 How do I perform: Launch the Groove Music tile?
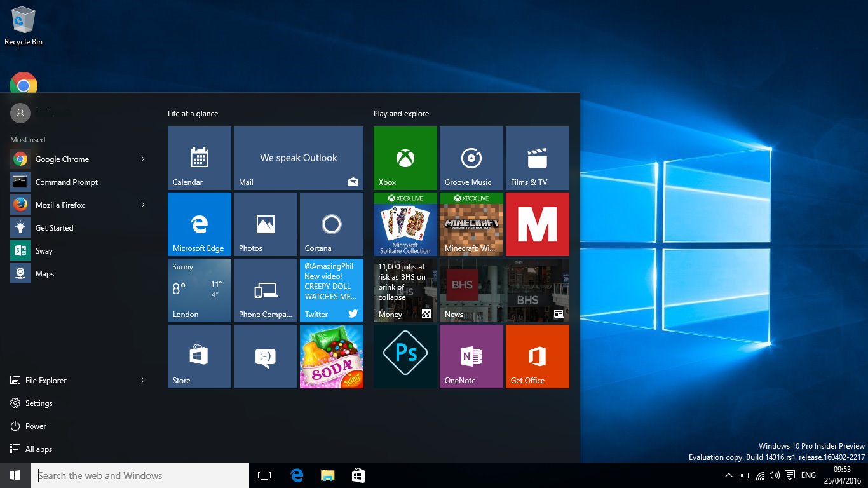pyautogui.click(x=471, y=158)
